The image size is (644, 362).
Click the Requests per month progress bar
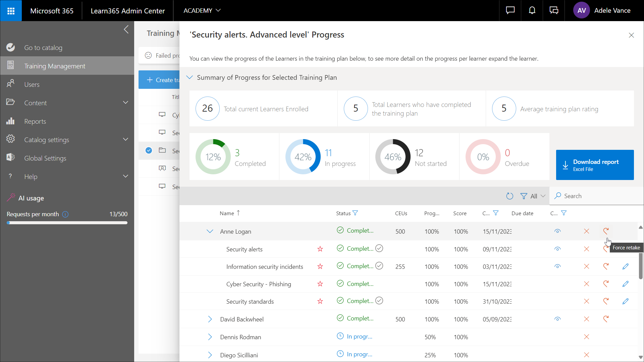pyautogui.click(x=67, y=223)
